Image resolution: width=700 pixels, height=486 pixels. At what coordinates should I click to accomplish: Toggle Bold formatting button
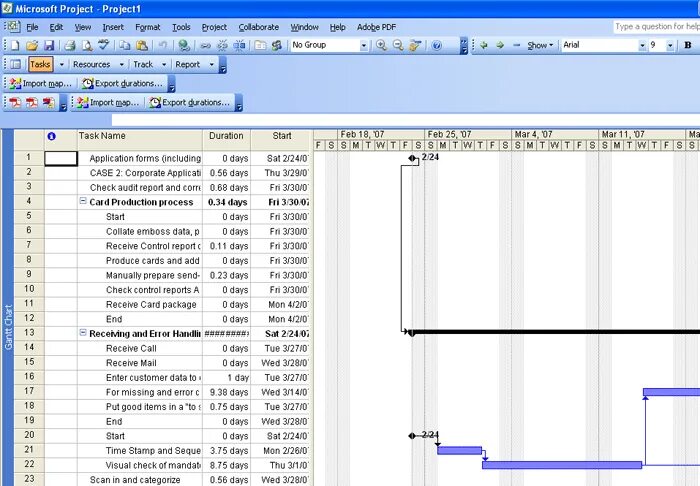[x=688, y=45]
